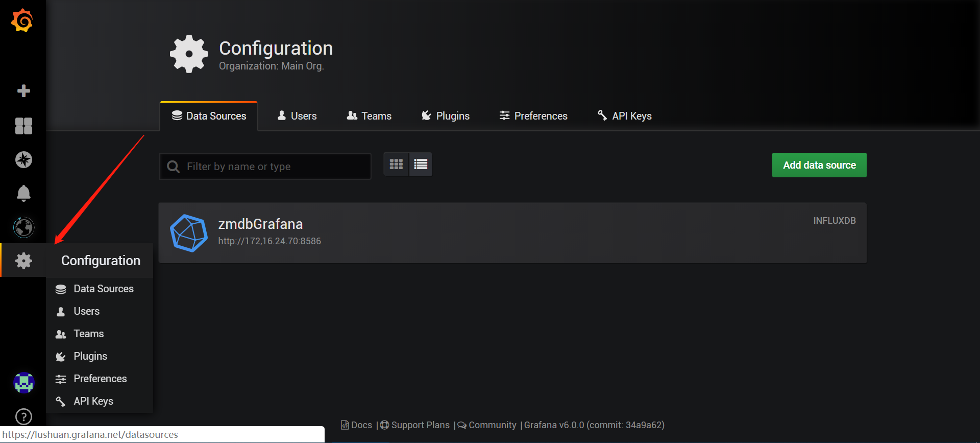Image resolution: width=980 pixels, height=443 pixels.
Task: Open the Create plus icon in sidebar
Action: click(23, 91)
